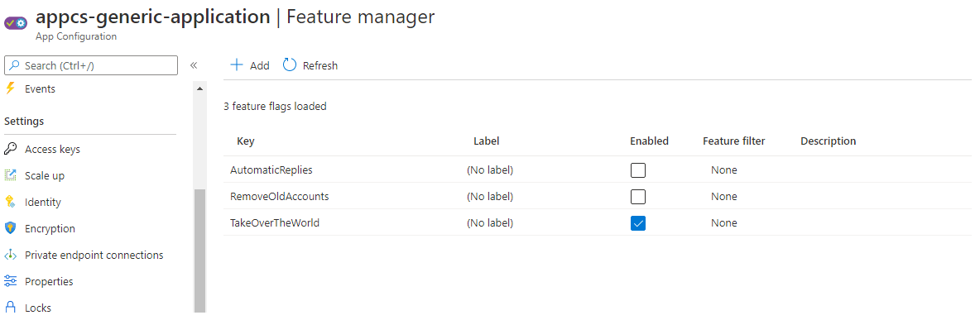Image resolution: width=980 pixels, height=320 pixels.
Task: Click the App Configuration resource icon
Action: coord(16,23)
